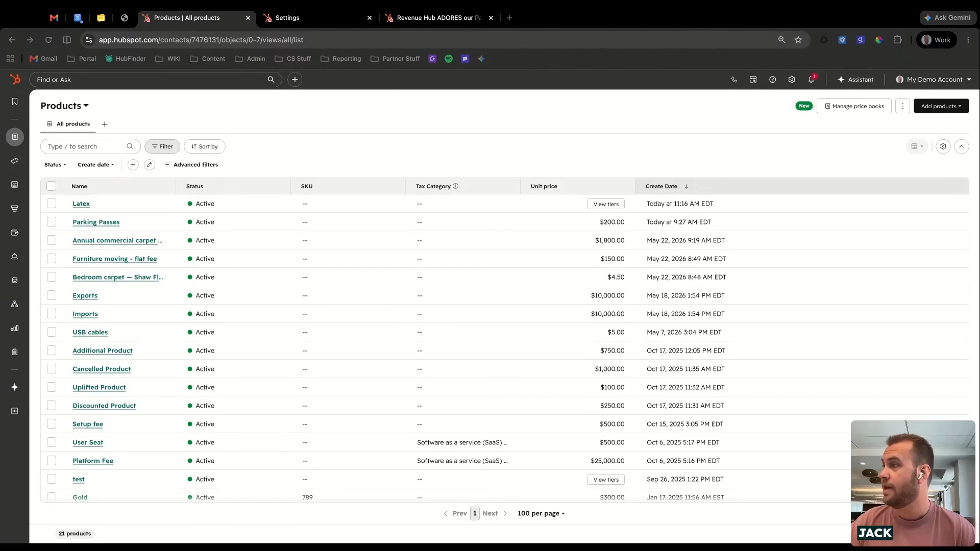This screenshot has height=551, width=980.
Task: Open the HubSpot settings gear icon
Action: (792, 80)
